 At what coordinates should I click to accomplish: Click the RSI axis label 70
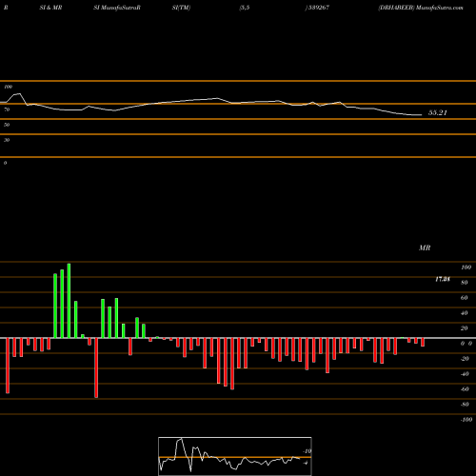[7, 109]
